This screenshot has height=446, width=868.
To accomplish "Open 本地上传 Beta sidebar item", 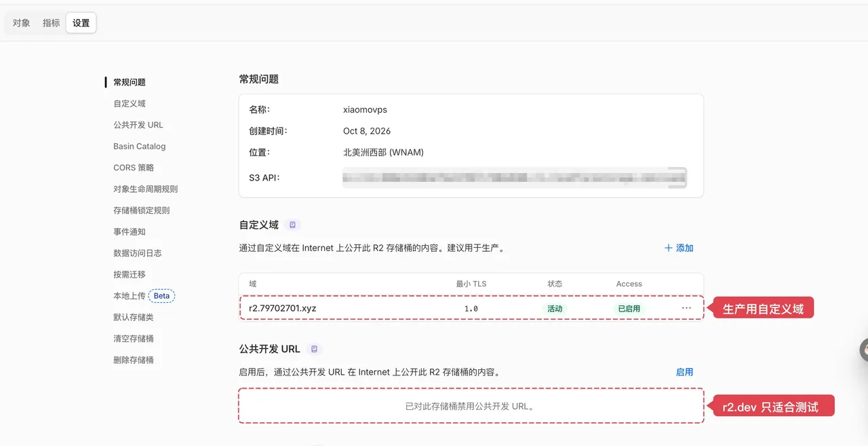I will click(144, 296).
